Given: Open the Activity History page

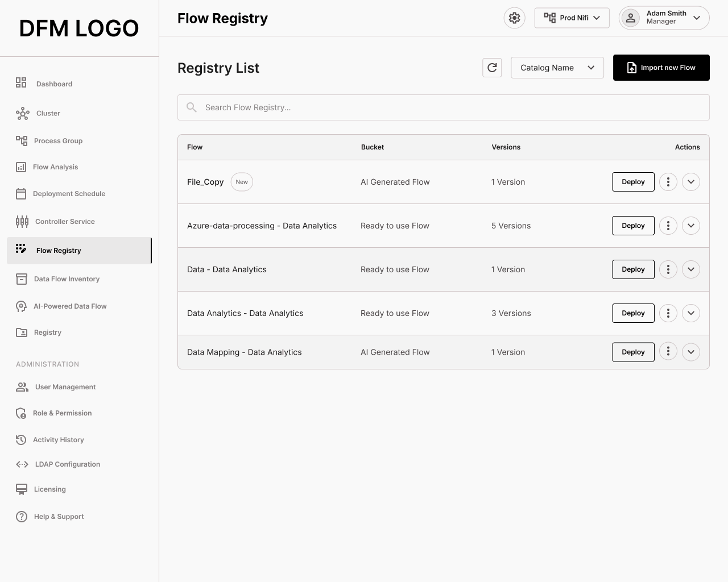Looking at the screenshot, I should (58, 440).
